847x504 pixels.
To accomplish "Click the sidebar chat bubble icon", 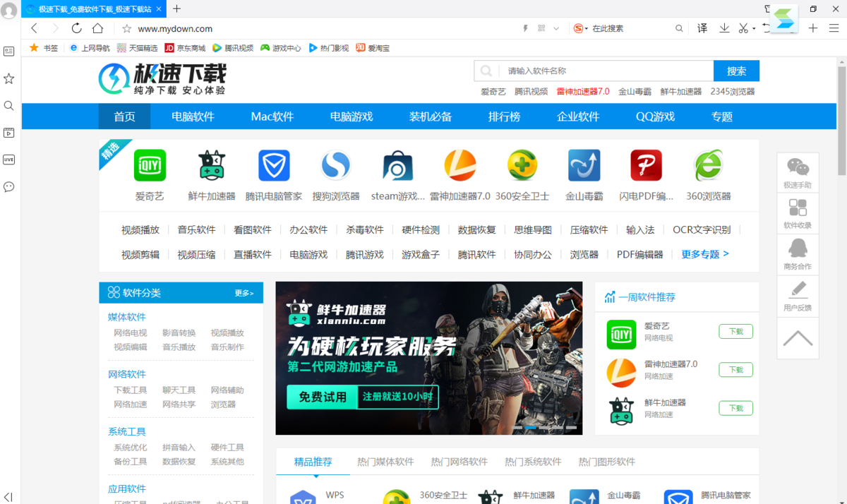I will click(9, 187).
